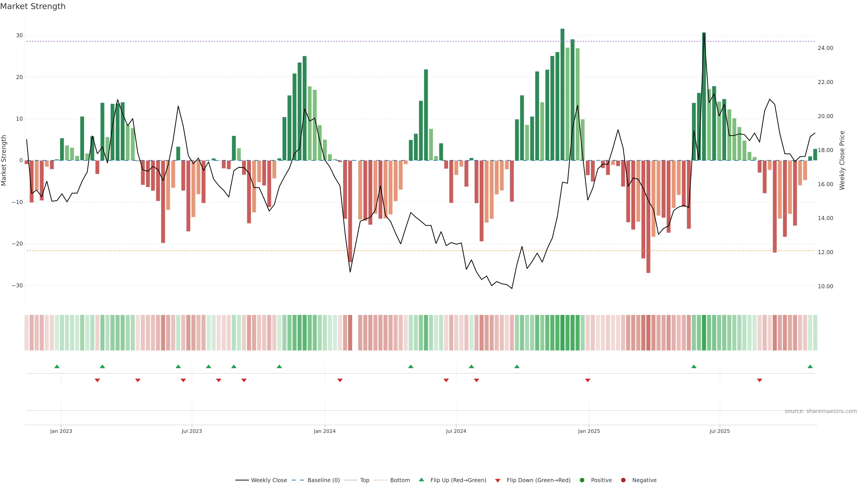Click the red flip-down marker just before Jan 2025
The width and height of the screenshot is (868, 488).
(x=588, y=380)
